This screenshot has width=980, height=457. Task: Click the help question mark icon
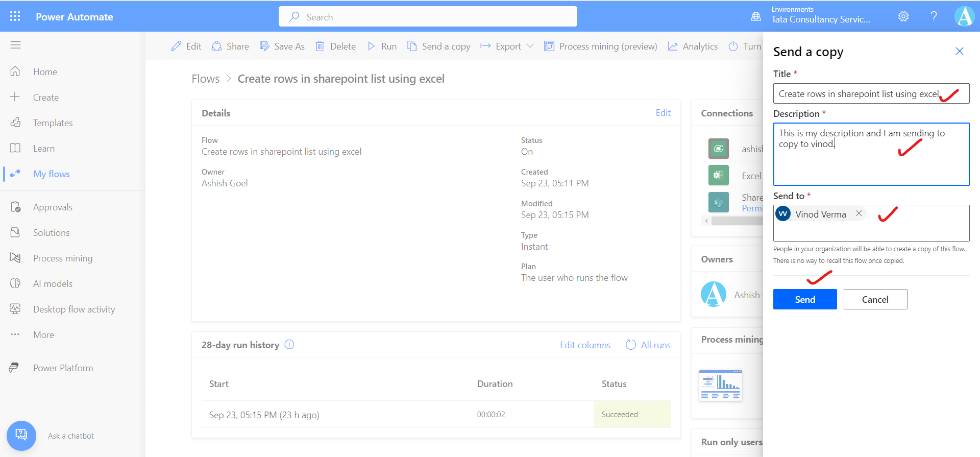point(934,16)
